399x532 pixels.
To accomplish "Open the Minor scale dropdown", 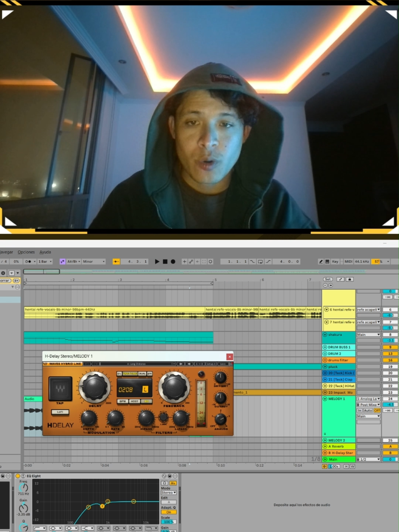I will coord(94,261).
